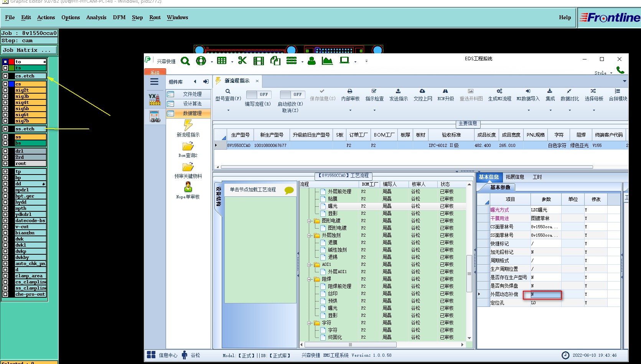Click the green copy documents icon
Viewport: 641px width, 364px height.
pyautogui.click(x=275, y=61)
